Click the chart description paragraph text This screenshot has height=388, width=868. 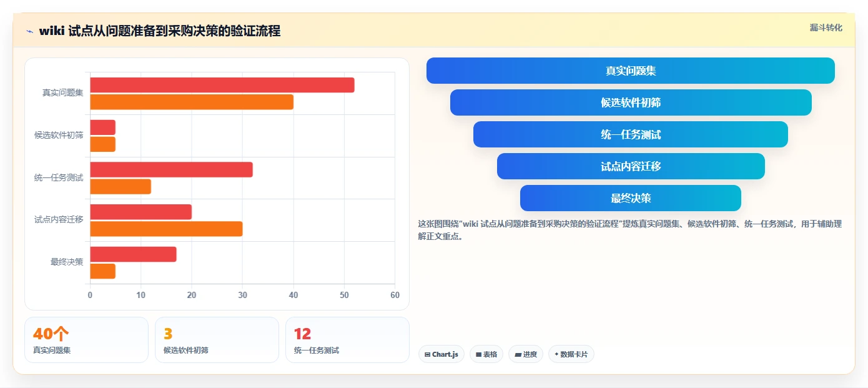coord(630,230)
